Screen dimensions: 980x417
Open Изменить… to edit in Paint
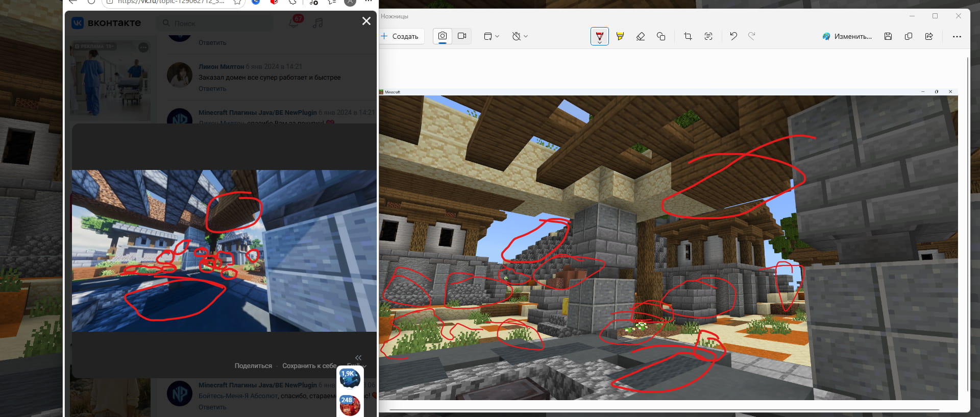click(x=847, y=36)
